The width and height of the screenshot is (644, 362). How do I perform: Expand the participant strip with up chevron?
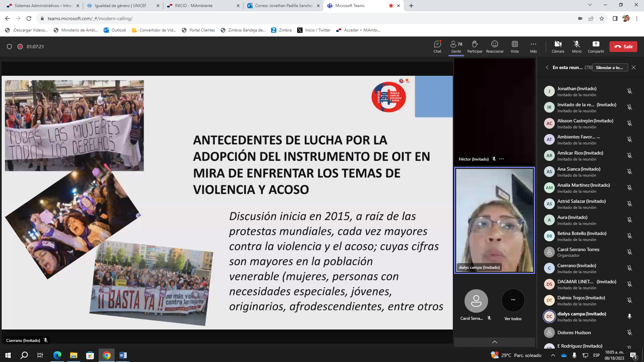coord(494,342)
